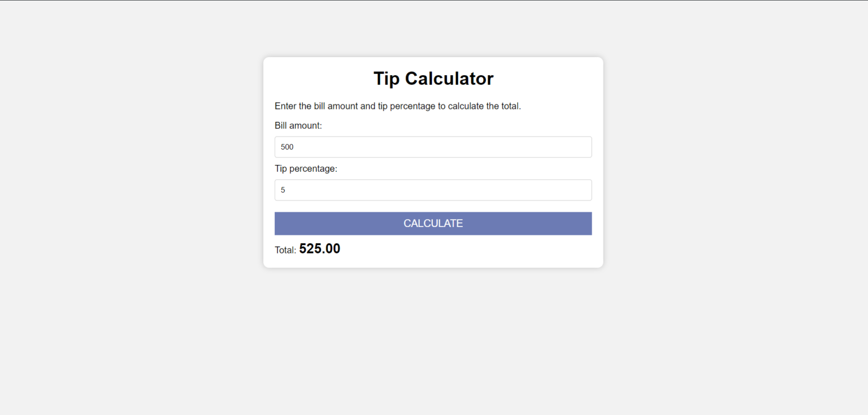Click the instruction text about entering bill amount
The width and height of the screenshot is (868, 415).
tap(398, 106)
